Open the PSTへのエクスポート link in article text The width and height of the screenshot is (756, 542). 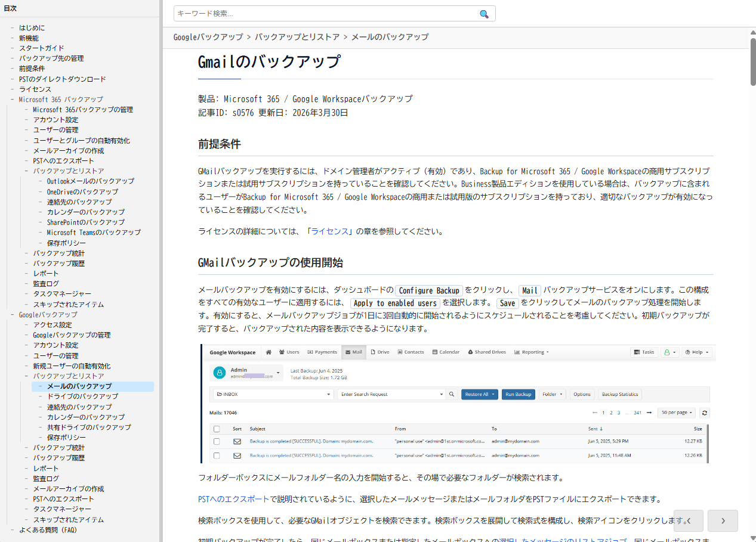(234, 499)
